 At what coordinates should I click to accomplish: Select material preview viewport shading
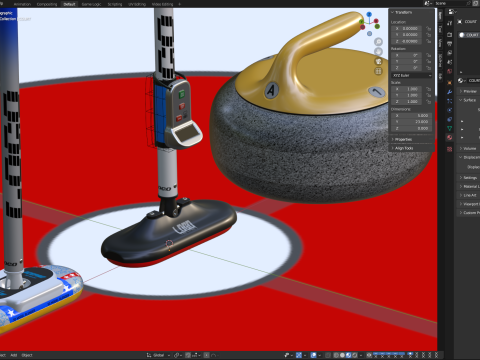pyautogui.click(x=348, y=355)
